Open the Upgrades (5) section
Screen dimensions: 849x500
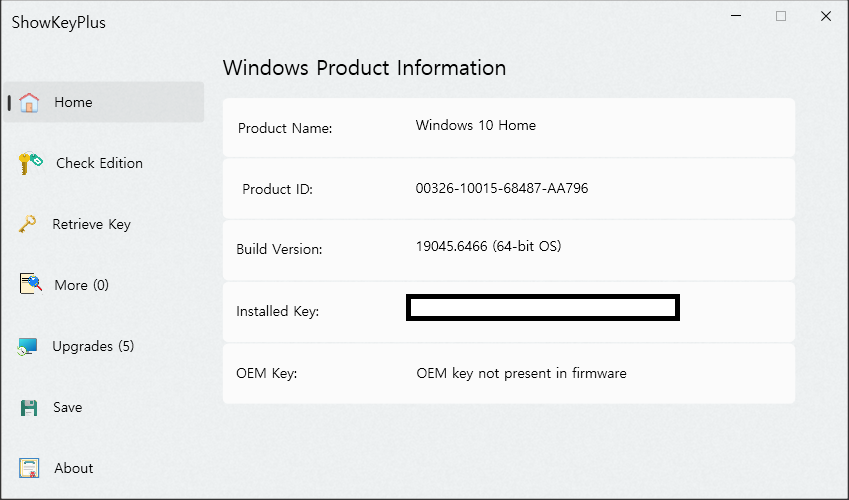[x=93, y=346]
